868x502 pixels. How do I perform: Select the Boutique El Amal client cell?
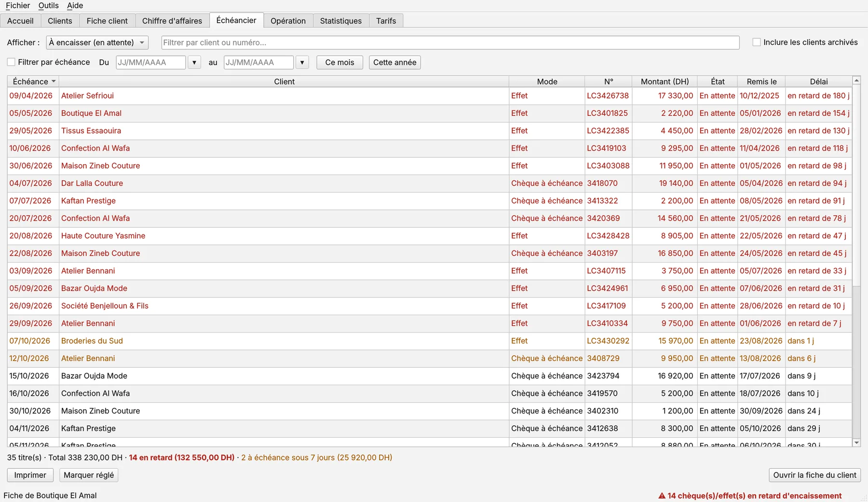pos(284,113)
